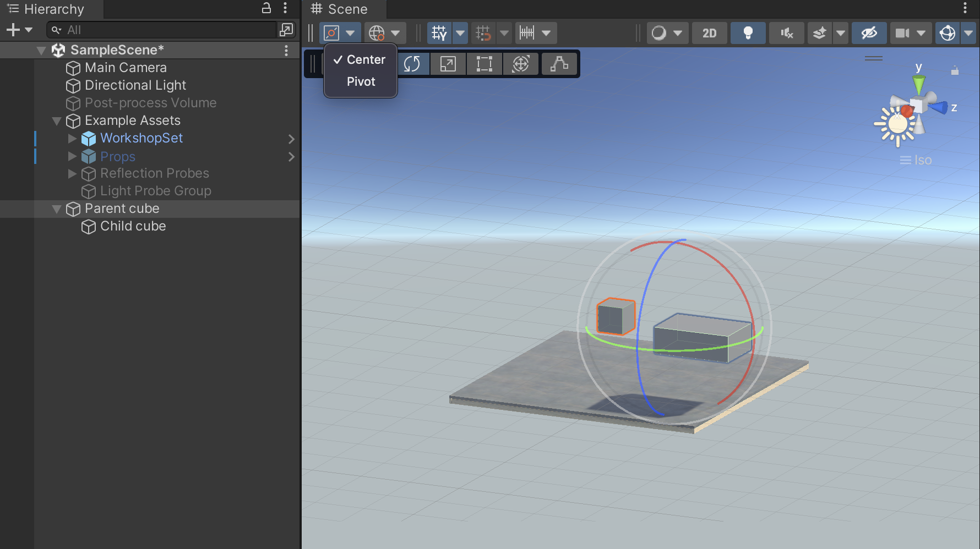
Task: Select Post-process Volume object
Action: tap(150, 103)
